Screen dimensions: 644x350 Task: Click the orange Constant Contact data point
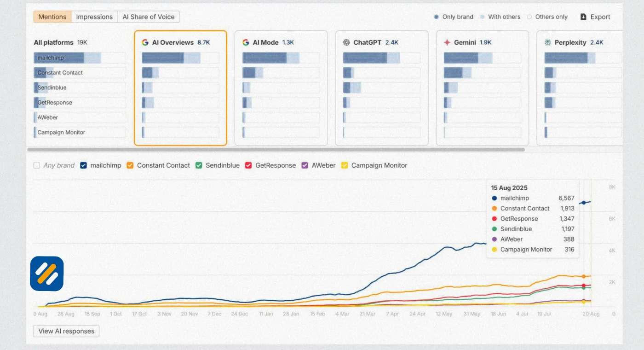584,276
